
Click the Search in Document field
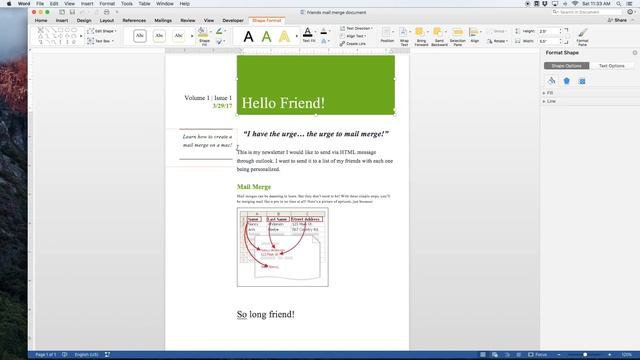[587, 12]
